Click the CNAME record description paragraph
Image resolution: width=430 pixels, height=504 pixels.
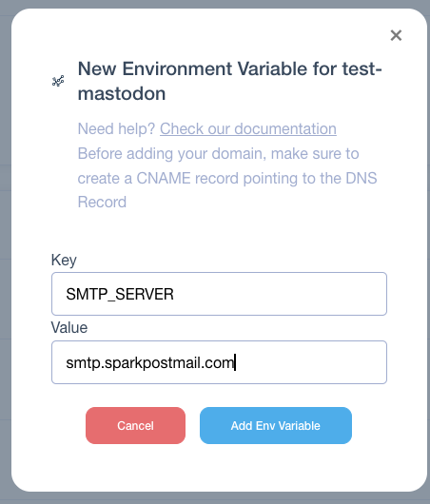[227, 178]
